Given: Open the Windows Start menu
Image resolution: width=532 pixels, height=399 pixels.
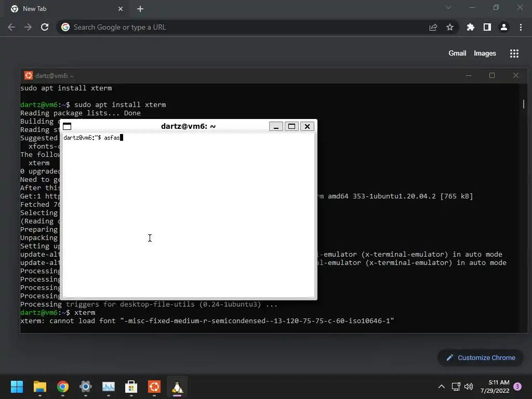Looking at the screenshot, I should tap(17, 387).
